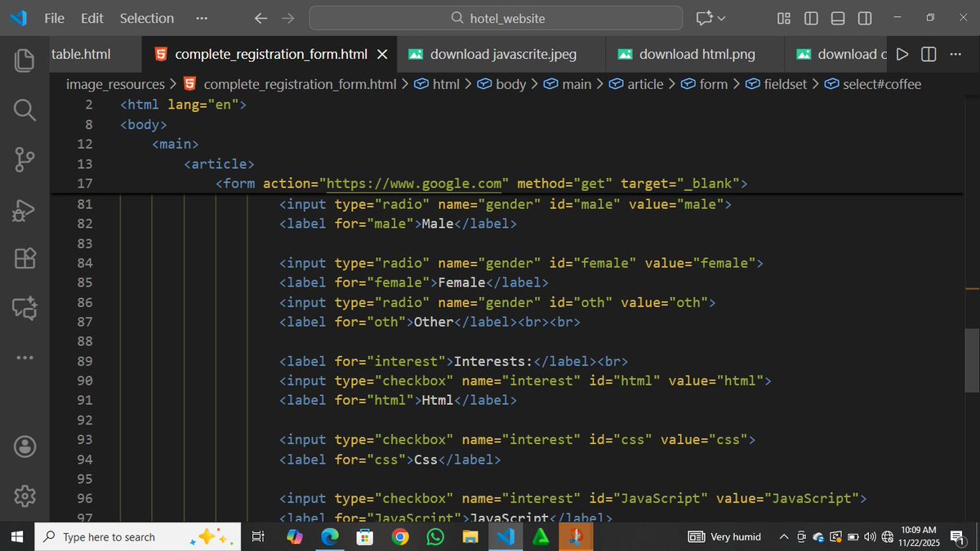Switch to download javascrite.jpeg tab
980x551 pixels.
[x=501, y=55]
